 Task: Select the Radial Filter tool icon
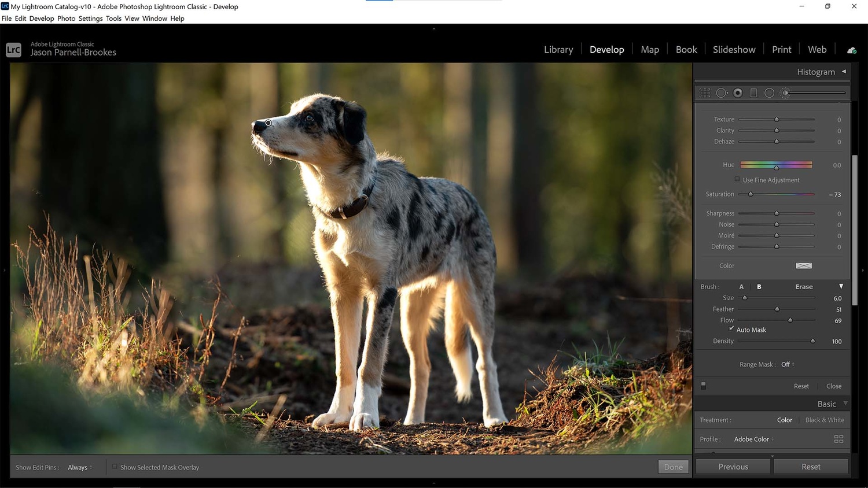769,93
